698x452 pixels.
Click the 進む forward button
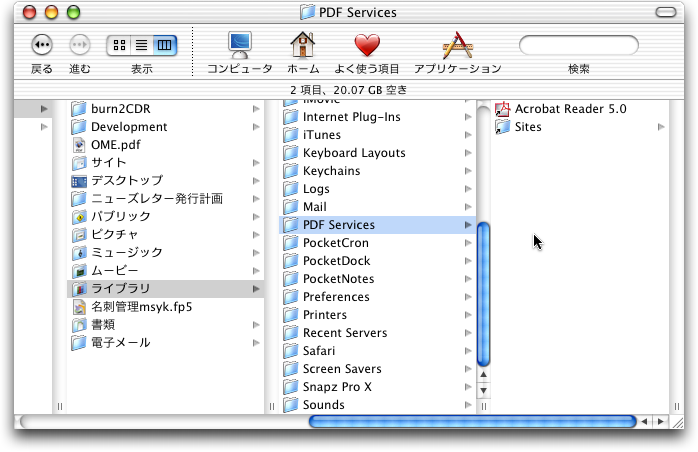tap(79, 45)
